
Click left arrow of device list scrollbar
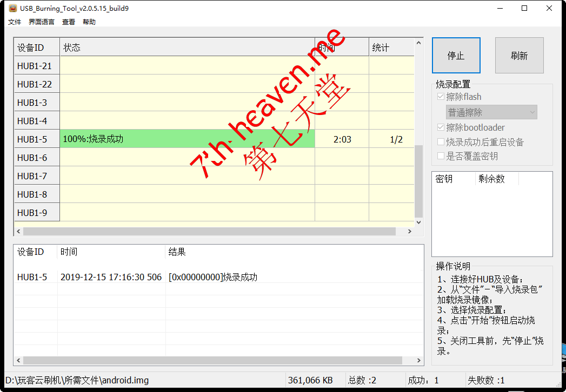pyautogui.click(x=19, y=231)
